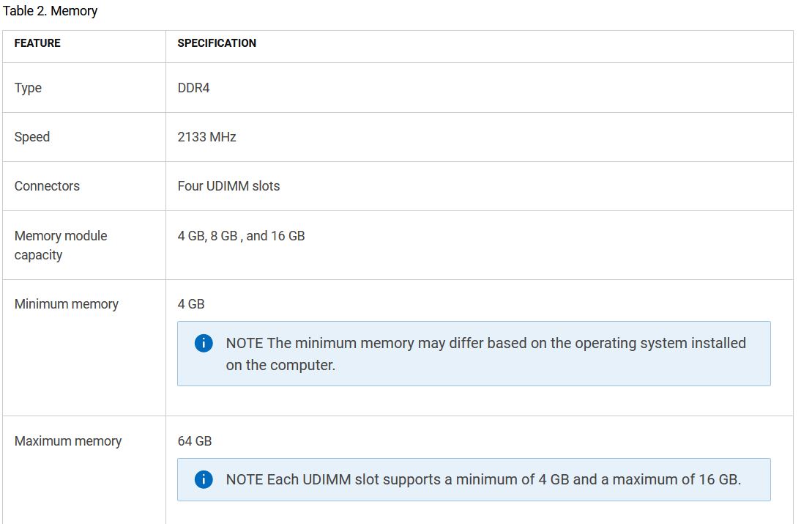
Task: Click the 'Type' feature label
Action: (28, 88)
